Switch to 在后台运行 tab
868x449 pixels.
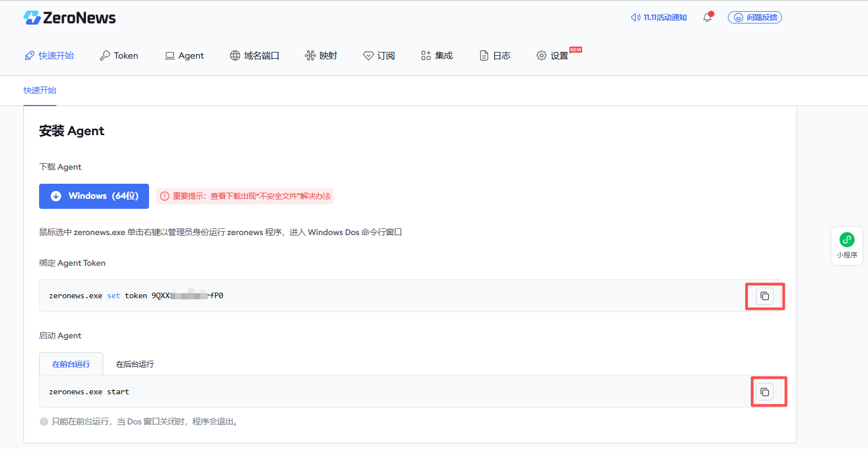pyautogui.click(x=135, y=364)
